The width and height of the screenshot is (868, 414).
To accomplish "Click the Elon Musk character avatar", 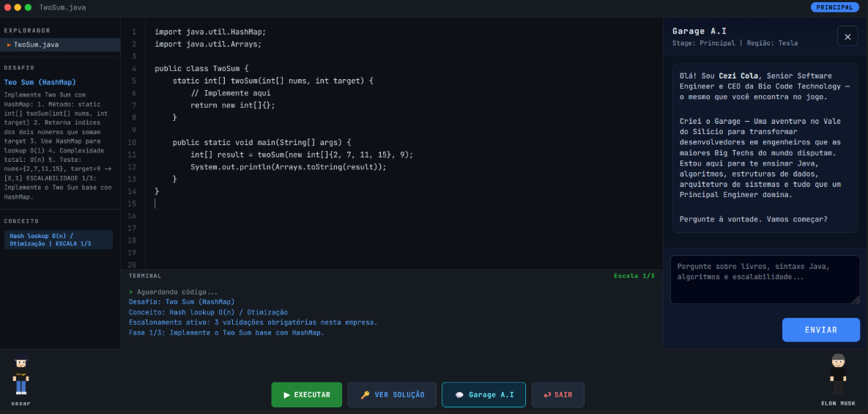I will [x=839, y=374].
